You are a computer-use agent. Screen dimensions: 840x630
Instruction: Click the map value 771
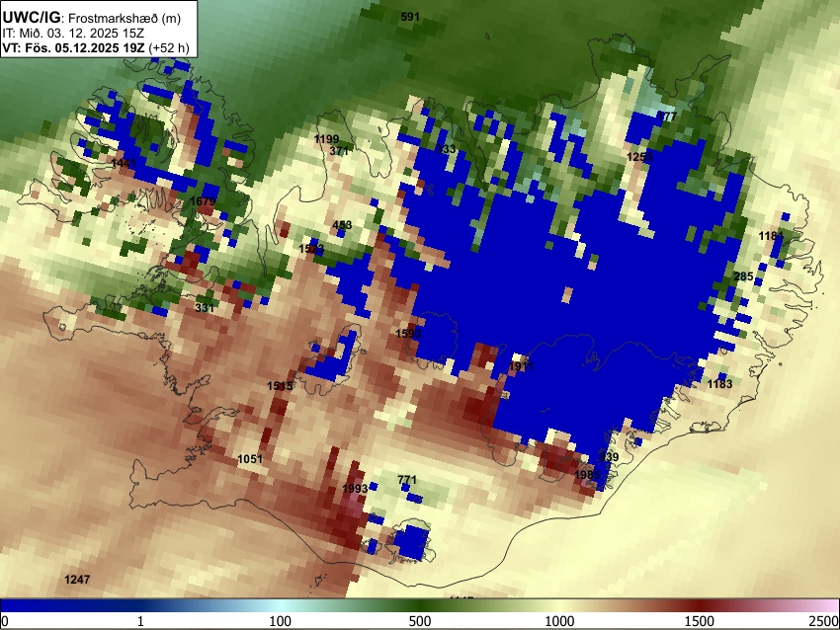[407, 480]
